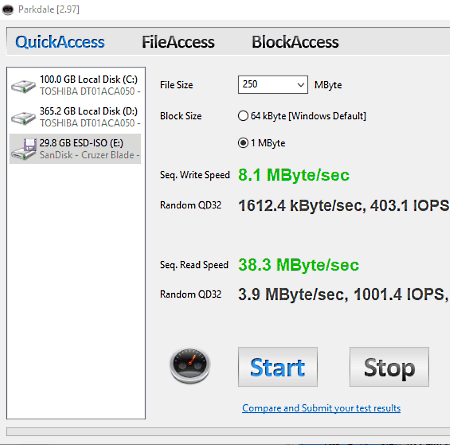Click the progress bar at window bottom
This screenshot has height=445, width=450.
tap(228, 431)
